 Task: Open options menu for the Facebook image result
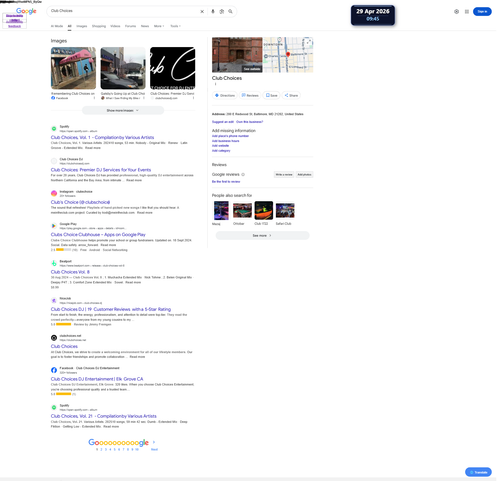tap(94, 98)
